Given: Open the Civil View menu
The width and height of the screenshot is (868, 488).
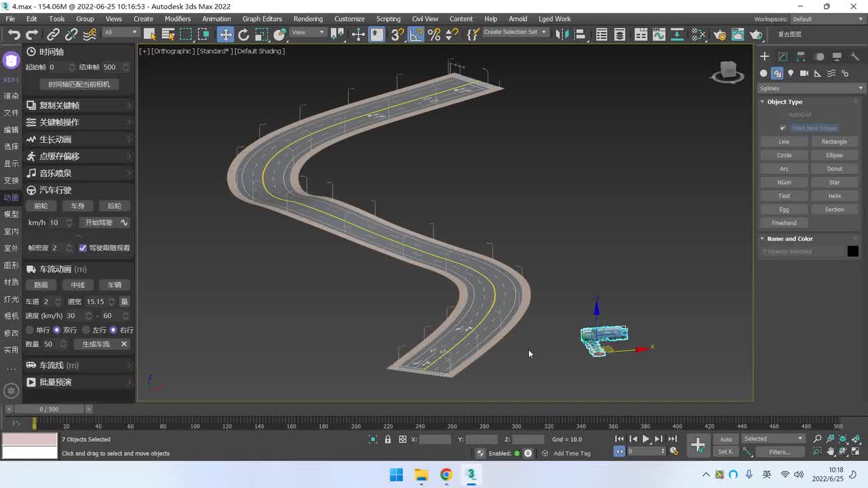Looking at the screenshot, I should [425, 19].
